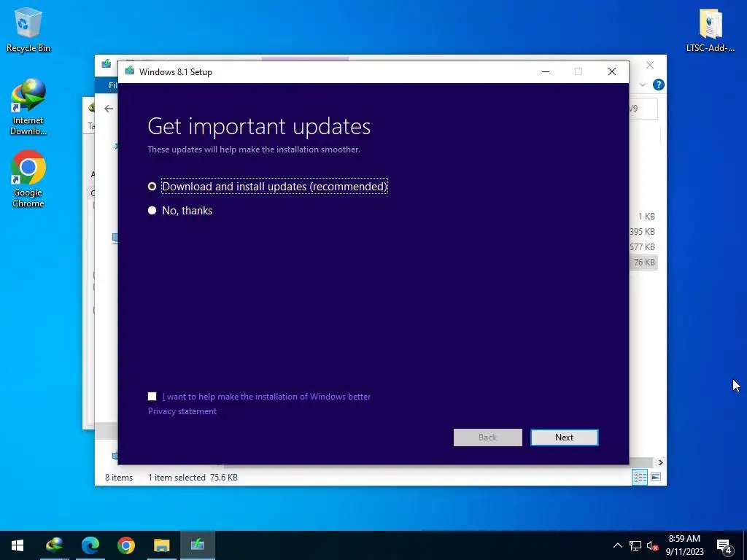Close the background File Explorer window
The image size is (747, 560).
650,65
